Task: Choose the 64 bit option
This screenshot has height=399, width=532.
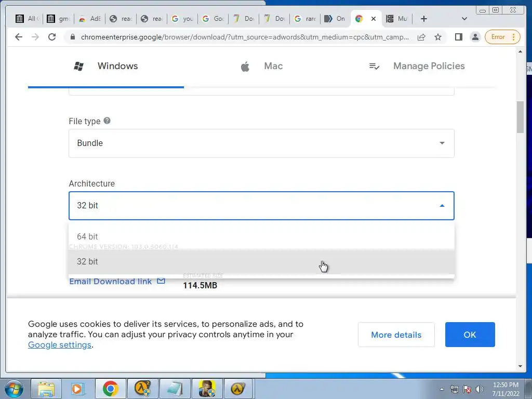Action: point(261,236)
